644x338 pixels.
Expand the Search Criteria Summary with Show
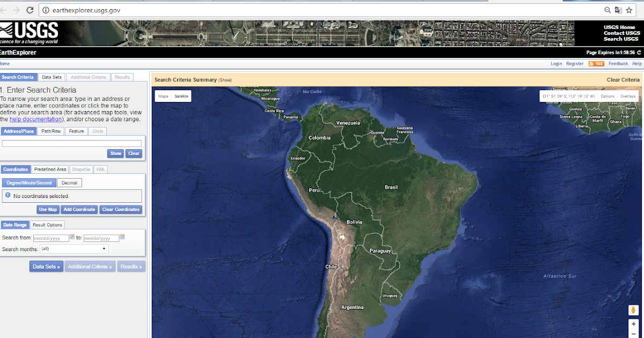[225, 79]
